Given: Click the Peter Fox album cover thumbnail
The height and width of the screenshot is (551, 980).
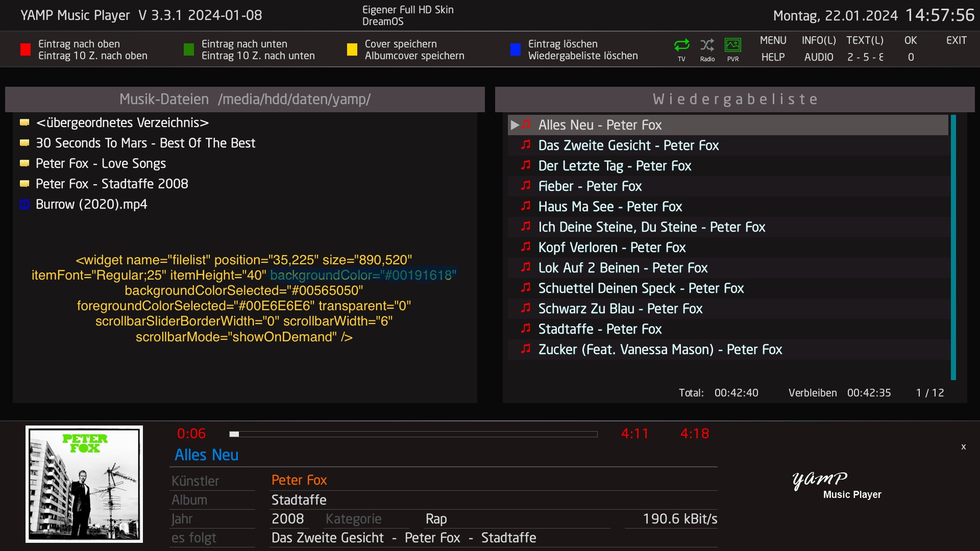Looking at the screenshot, I should pos(84,484).
